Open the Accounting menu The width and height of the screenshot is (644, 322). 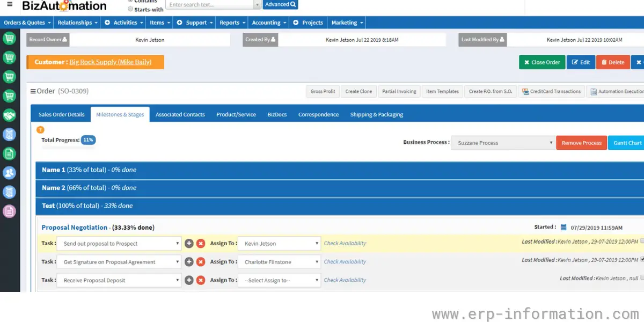(x=269, y=23)
